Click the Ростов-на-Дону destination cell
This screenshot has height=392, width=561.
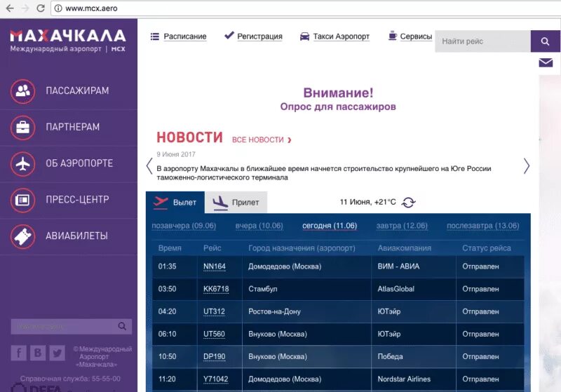(306, 311)
